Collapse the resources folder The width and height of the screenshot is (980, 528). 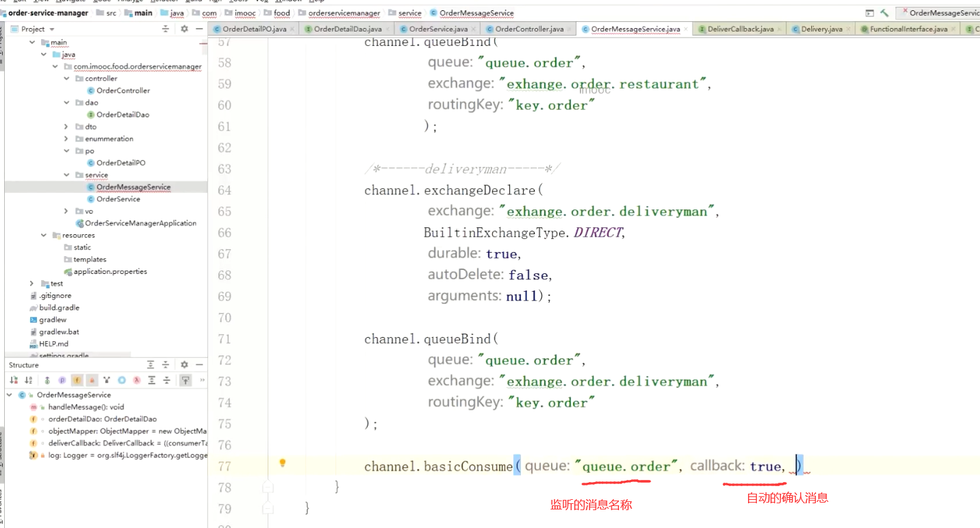point(44,236)
